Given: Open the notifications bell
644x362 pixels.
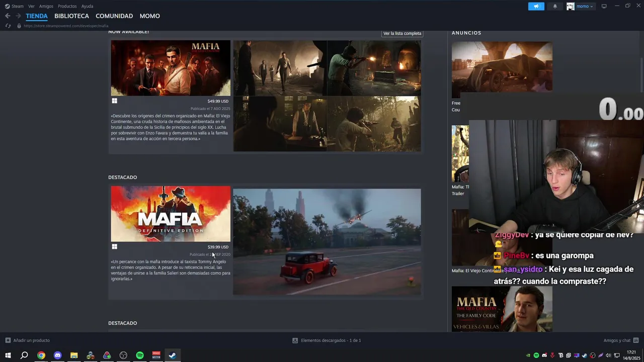Looking at the screenshot, I should (x=555, y=6).
